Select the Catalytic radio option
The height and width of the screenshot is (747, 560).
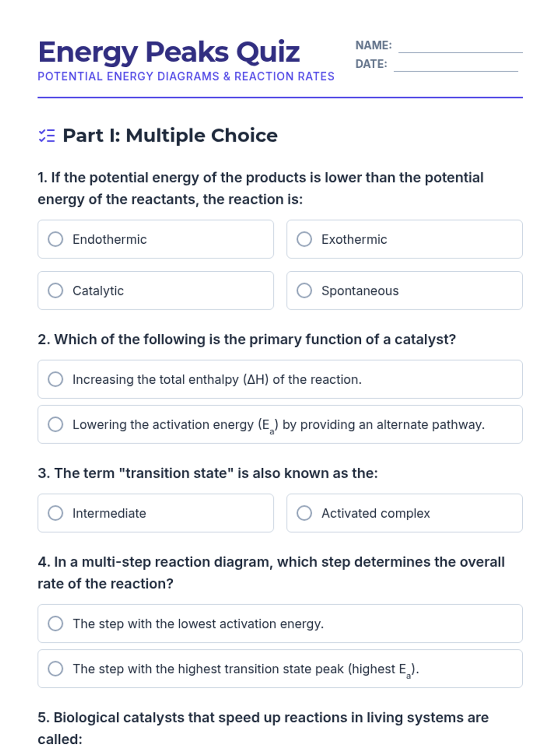[56, 290]
